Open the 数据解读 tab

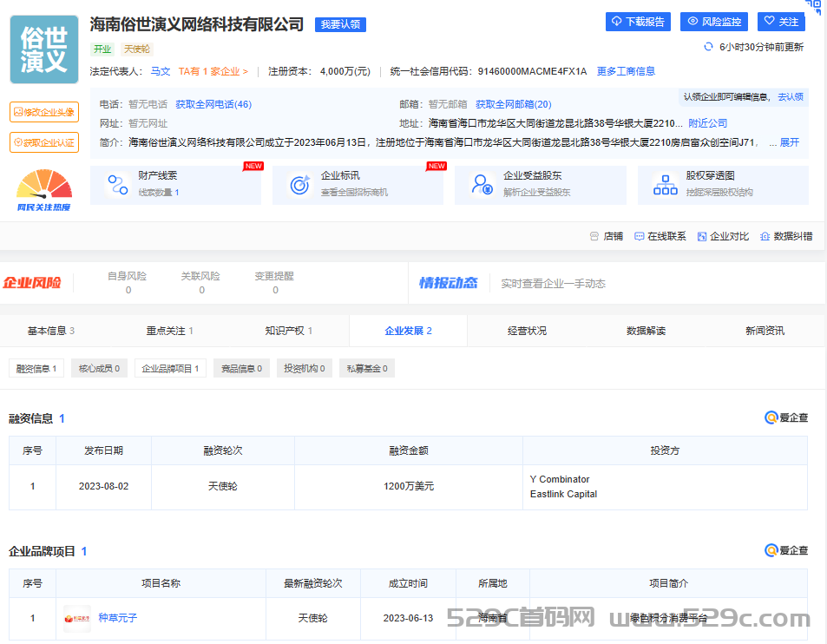647,331
